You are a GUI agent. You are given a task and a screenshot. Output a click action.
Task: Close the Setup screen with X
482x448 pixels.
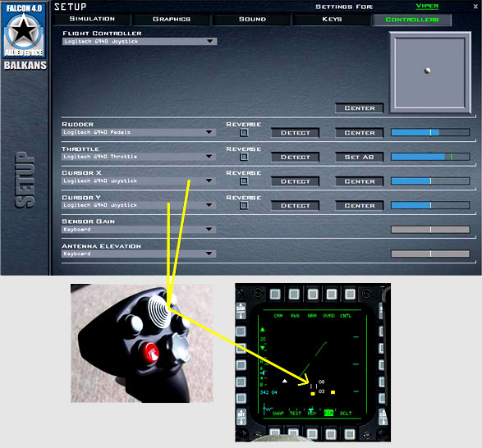pyautogui.click(x=475, y=7)
